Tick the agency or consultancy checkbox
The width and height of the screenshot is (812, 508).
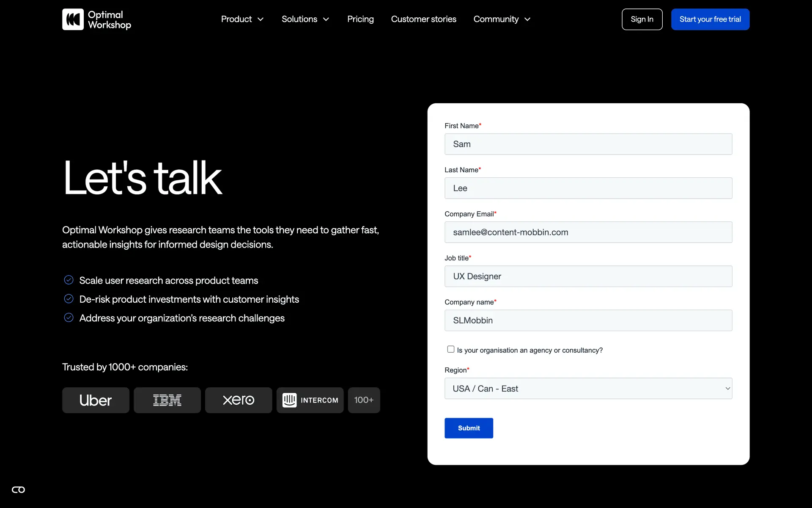point(451,349)
